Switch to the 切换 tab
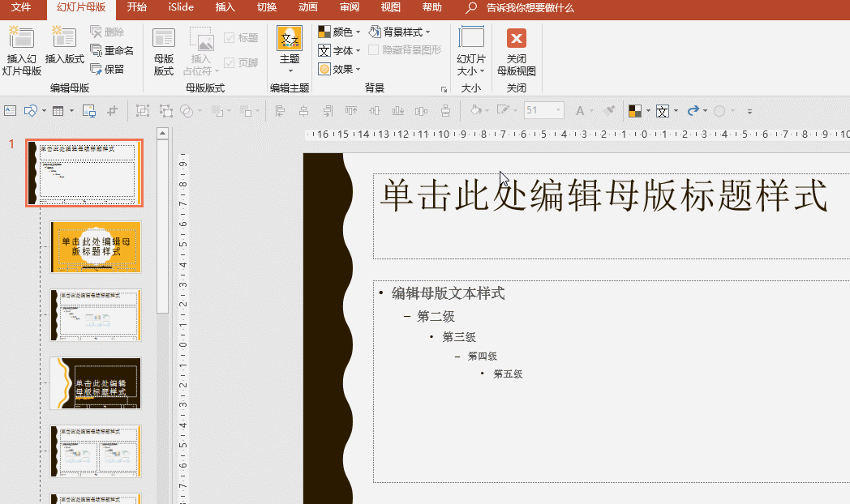 (x=267, y=7)
